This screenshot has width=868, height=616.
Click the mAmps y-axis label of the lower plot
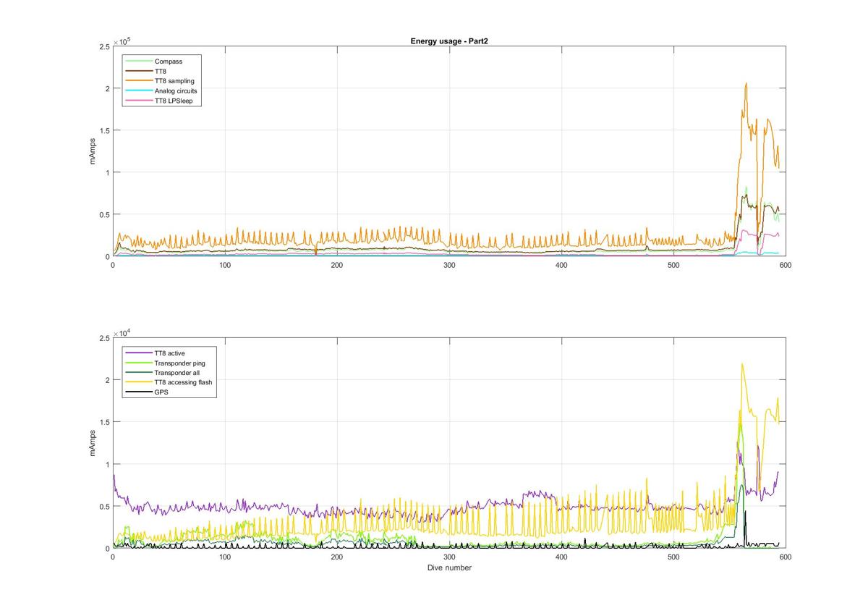[93, 442]
